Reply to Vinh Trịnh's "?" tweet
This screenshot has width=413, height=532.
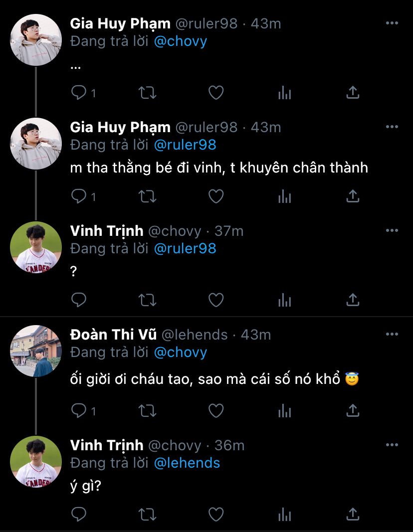79,300
